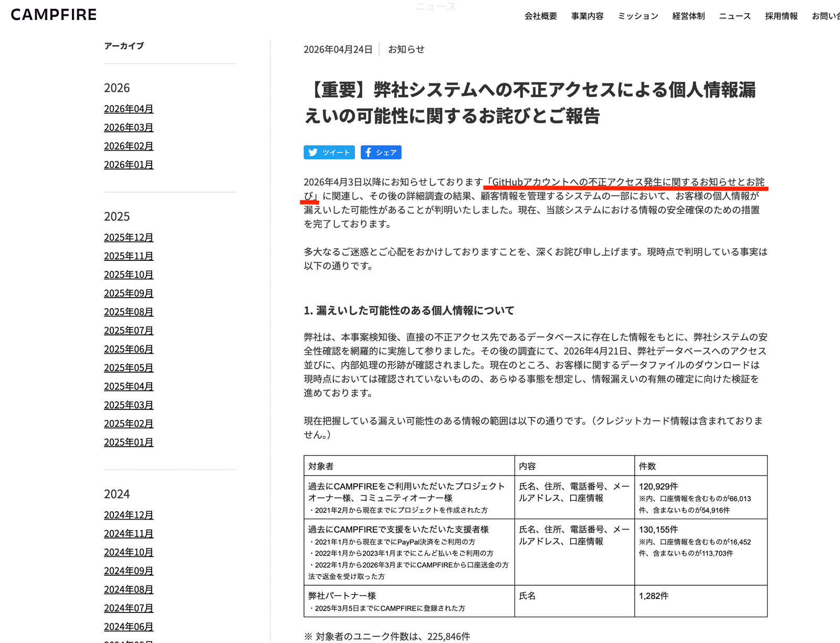Open the 2025年05月 archive
Screen dimensions: 840x643
tap(129, 368)
